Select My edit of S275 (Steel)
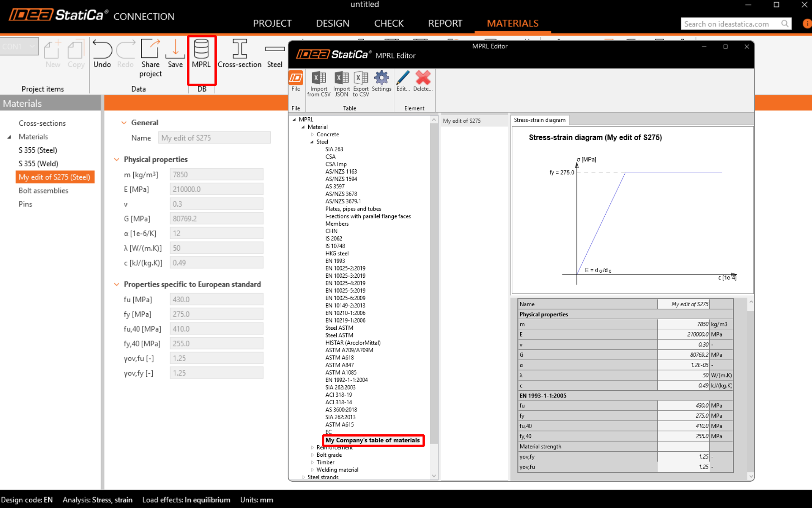Screen dimensions: 812x508 55,177
